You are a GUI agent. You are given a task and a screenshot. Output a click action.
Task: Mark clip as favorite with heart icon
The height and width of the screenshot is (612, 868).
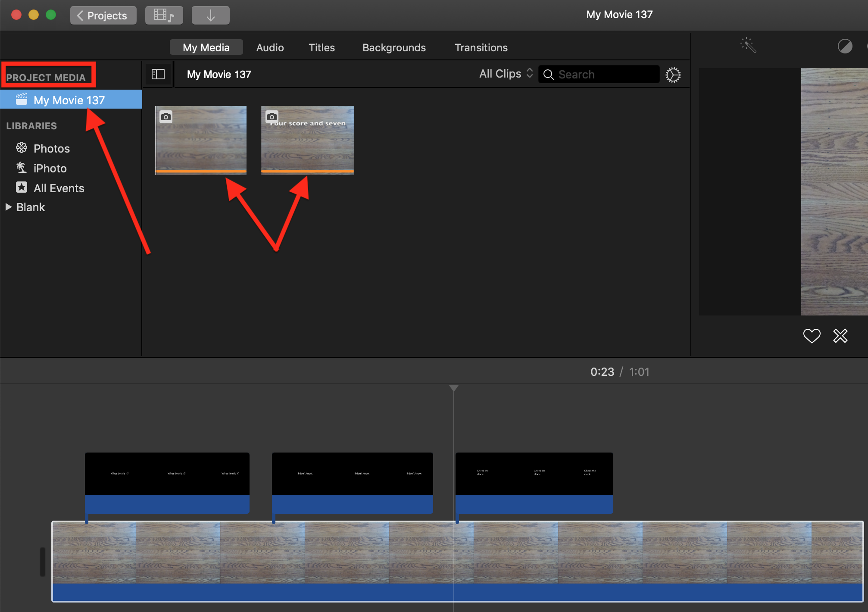coord(812,336)
